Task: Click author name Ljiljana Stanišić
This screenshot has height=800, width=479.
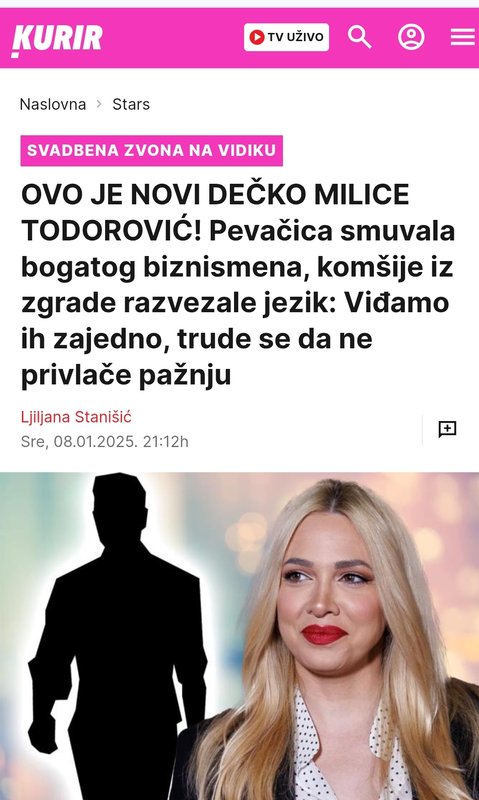Action: pos(76,417)
